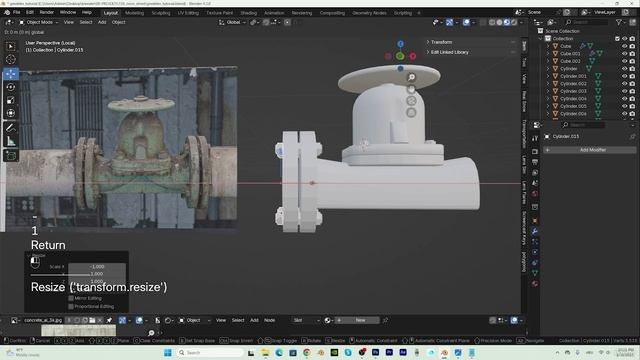Image resolution: width=640 pixels, height=360 pixels.
Task: Expand the Cylinder.002 item in outliner
Action: 548,84
